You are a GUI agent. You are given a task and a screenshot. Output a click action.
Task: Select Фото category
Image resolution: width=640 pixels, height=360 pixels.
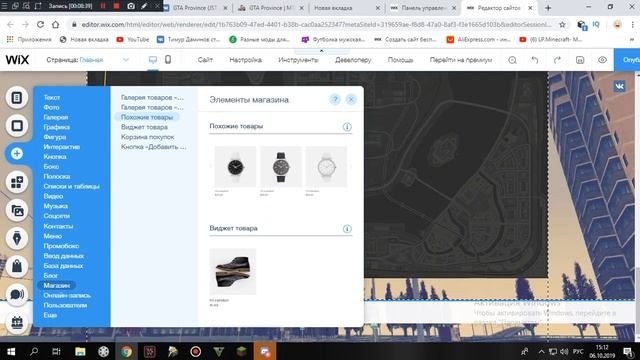point(51,107)
